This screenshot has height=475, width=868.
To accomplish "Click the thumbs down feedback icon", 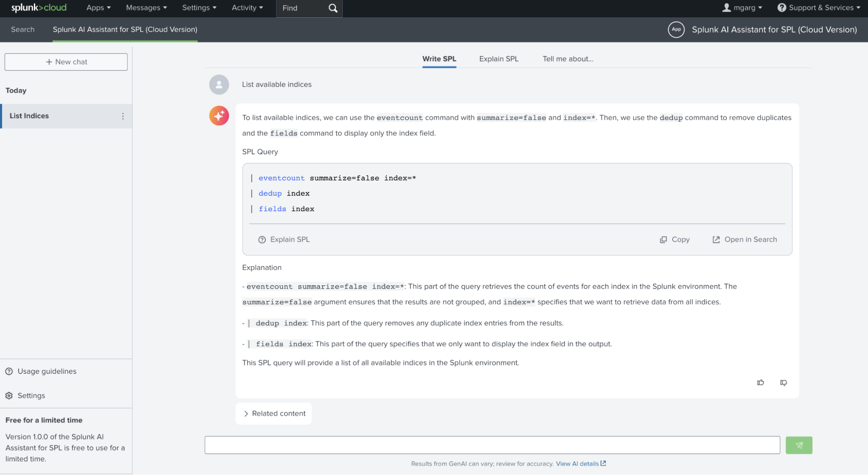I will 783,383.
